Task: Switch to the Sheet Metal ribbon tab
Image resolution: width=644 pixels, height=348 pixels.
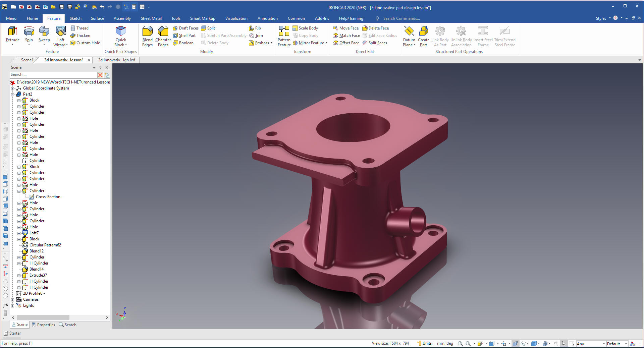Action: [151, 18]
